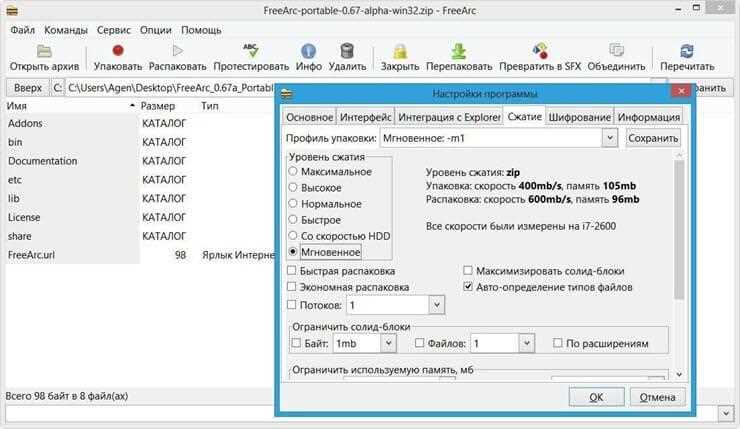Click the Refresh (Перечитать) toolbar icon
Screen dimensions: 740x429
point(687,50)
